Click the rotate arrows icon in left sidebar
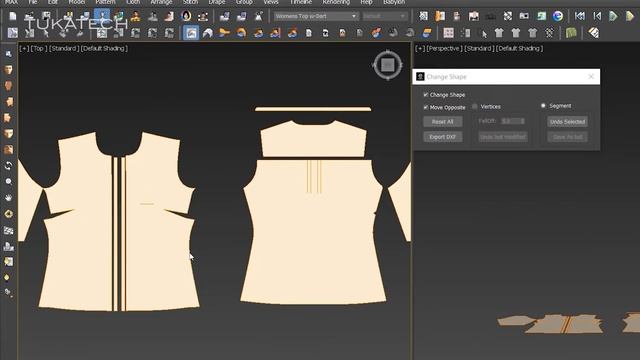Viewport: 640px width, 360px height. [x=8, y=166]
